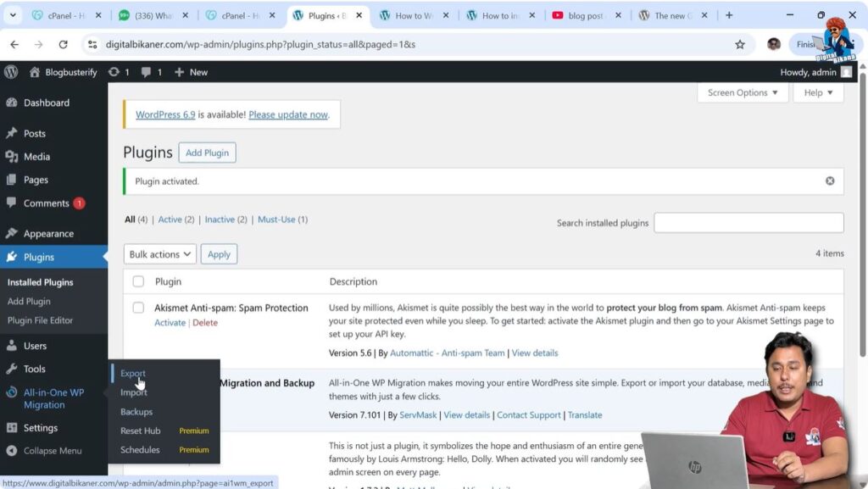Check the select-all plugins checkbox
Viewport: 868px width, 489px height.
click(138, 281)
